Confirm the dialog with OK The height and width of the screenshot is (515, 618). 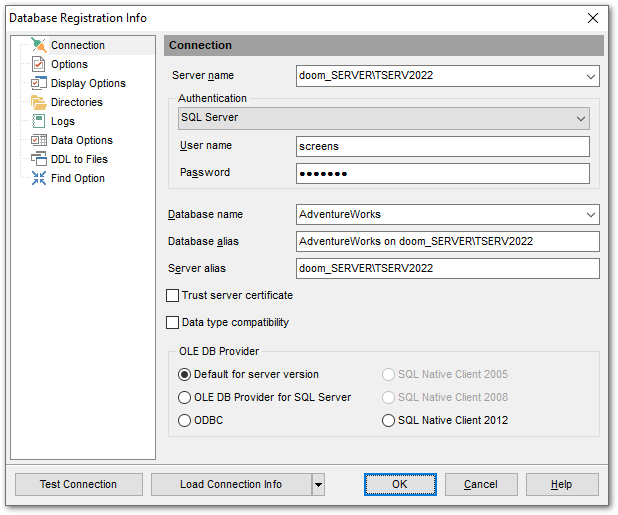[x=400, y=485]
